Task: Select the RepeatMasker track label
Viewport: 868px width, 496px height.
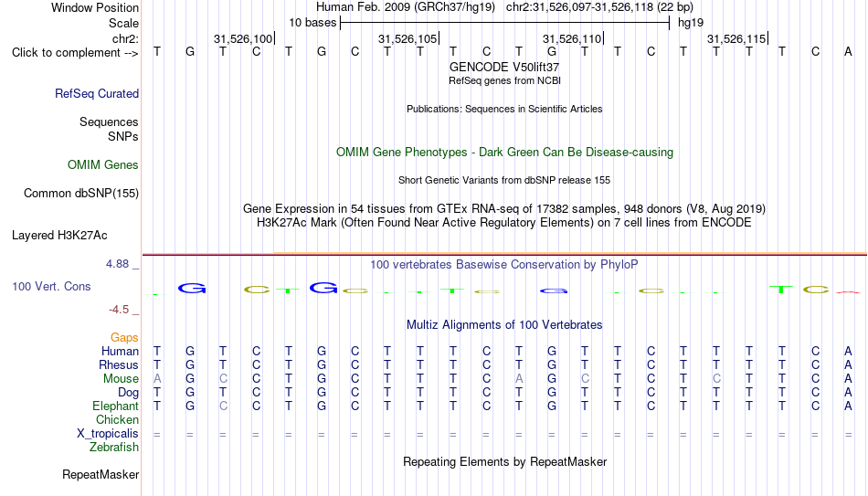Action: (x=101, y=474)
